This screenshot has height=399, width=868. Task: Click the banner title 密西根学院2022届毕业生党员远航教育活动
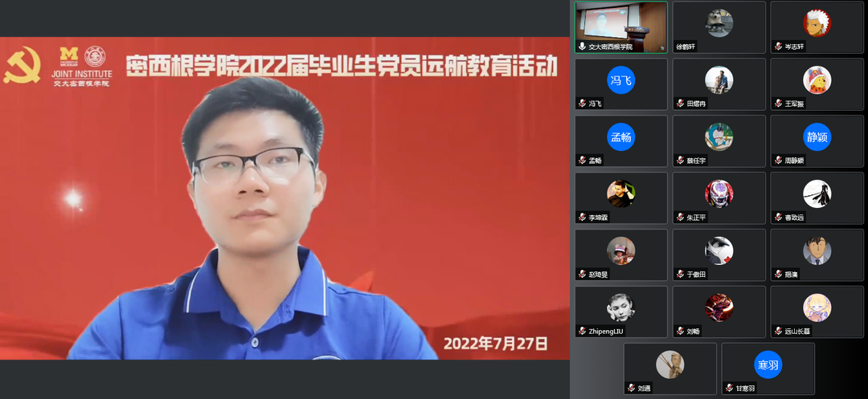click(341, 67)
